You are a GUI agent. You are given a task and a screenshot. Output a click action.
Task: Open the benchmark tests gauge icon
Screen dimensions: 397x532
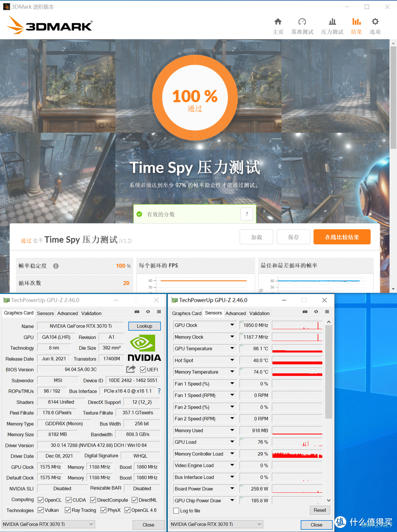[302, 22]
